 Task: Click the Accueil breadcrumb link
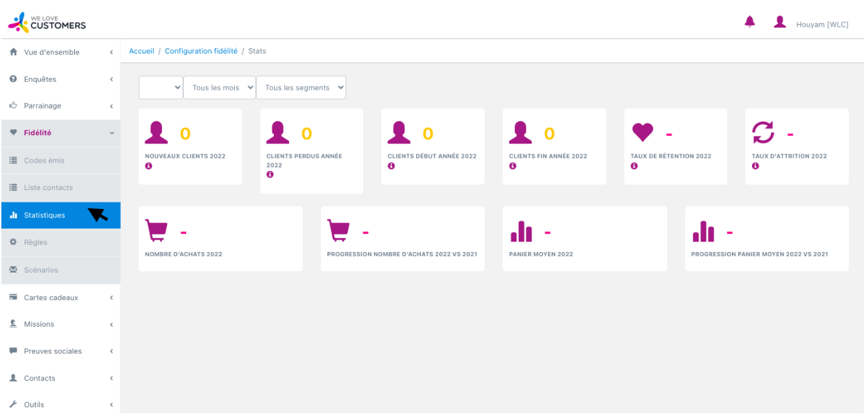point(141,51)
